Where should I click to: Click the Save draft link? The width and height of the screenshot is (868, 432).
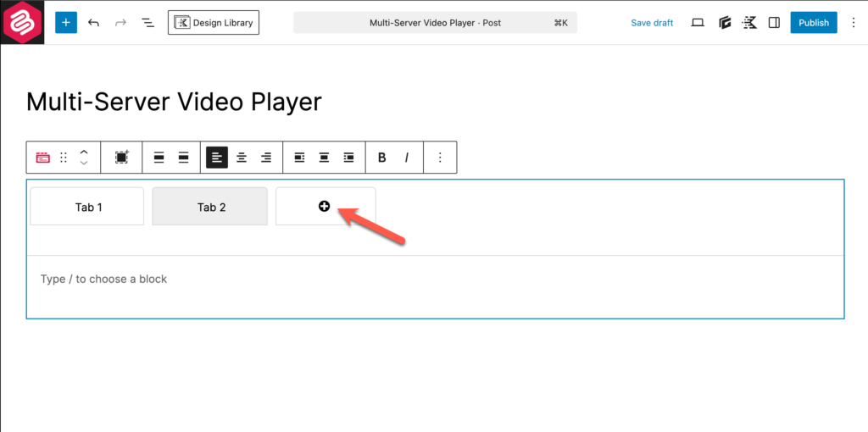652,23
